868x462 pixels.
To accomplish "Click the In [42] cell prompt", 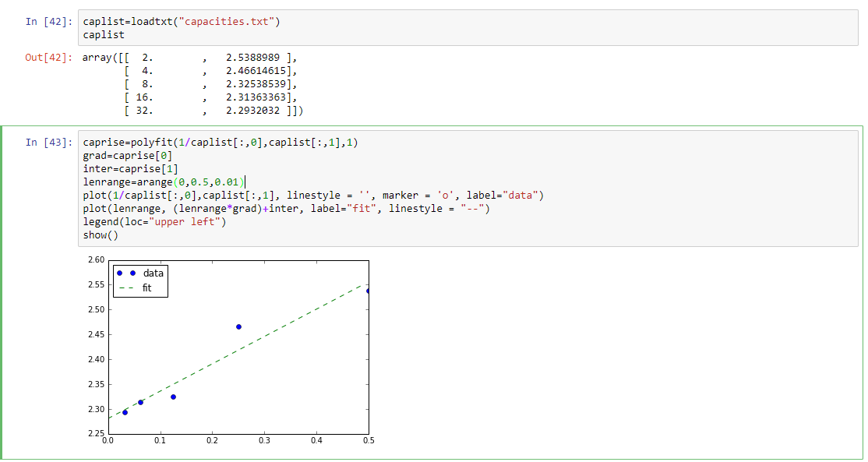I will tap(48, 21).
